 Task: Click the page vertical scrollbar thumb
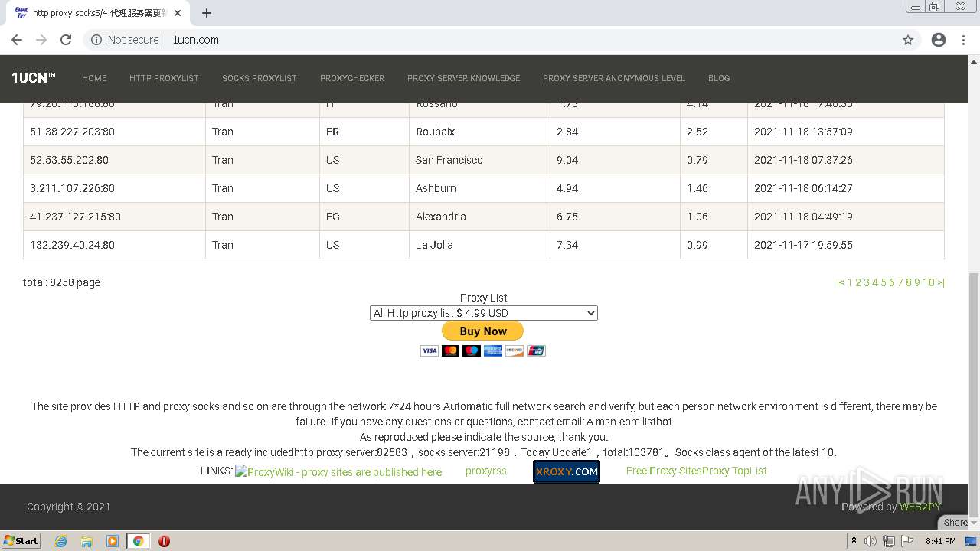[x=974, y=394]
